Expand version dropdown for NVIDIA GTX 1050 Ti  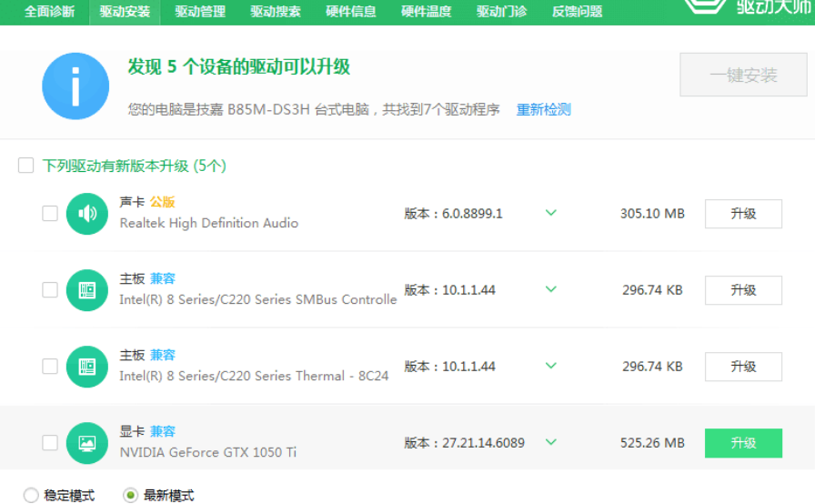pyautogui.click(x=550, y=443)
